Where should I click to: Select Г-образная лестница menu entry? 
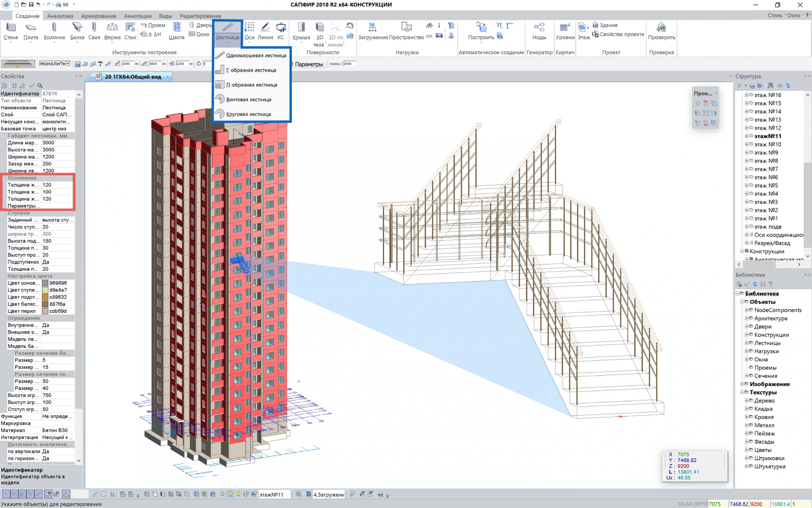[x=251, y=70]
